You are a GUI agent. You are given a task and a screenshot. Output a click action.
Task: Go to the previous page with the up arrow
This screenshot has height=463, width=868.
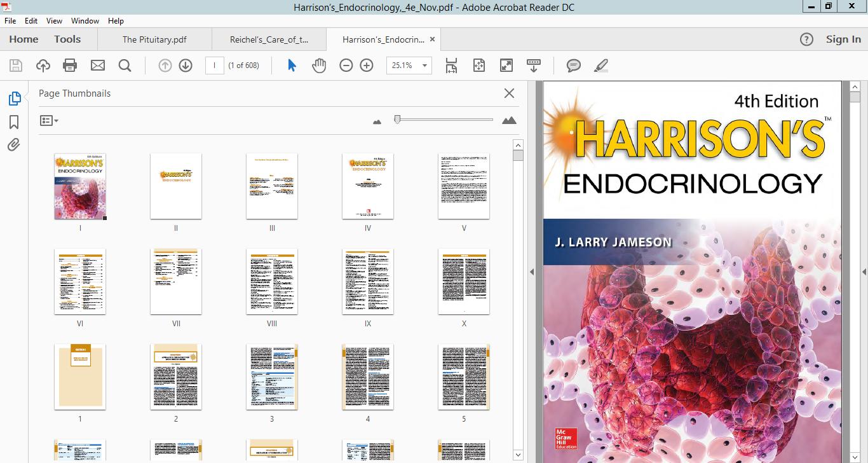(x=165, y=65)
